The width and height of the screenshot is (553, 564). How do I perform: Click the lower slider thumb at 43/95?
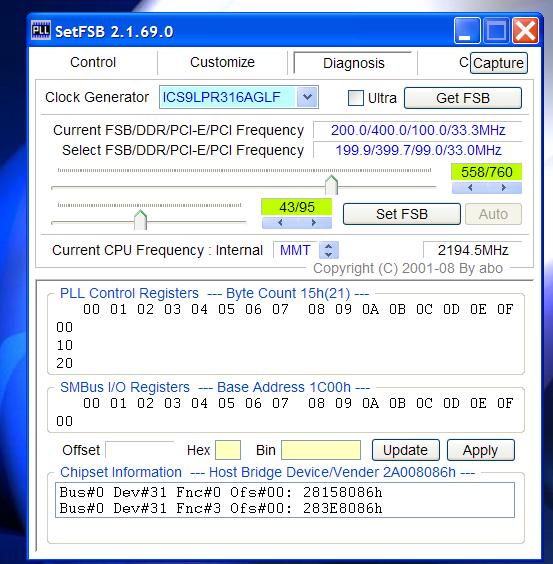[x=140, y=220]
